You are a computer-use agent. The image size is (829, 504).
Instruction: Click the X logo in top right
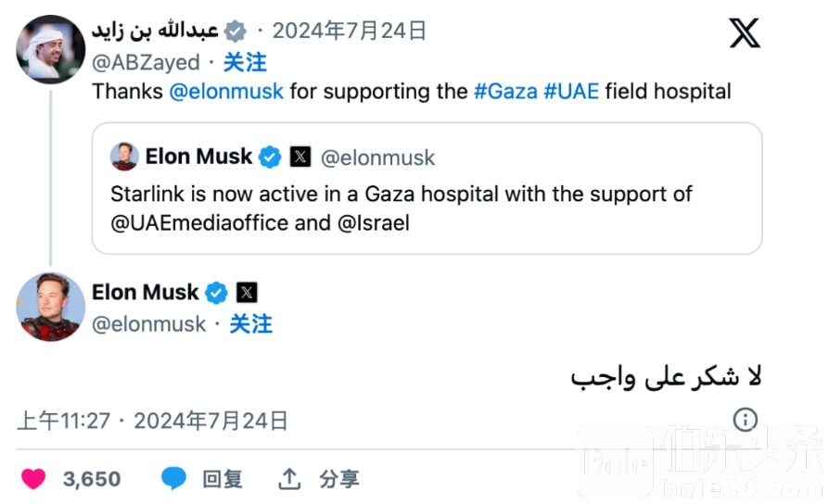tap(744, 33)
